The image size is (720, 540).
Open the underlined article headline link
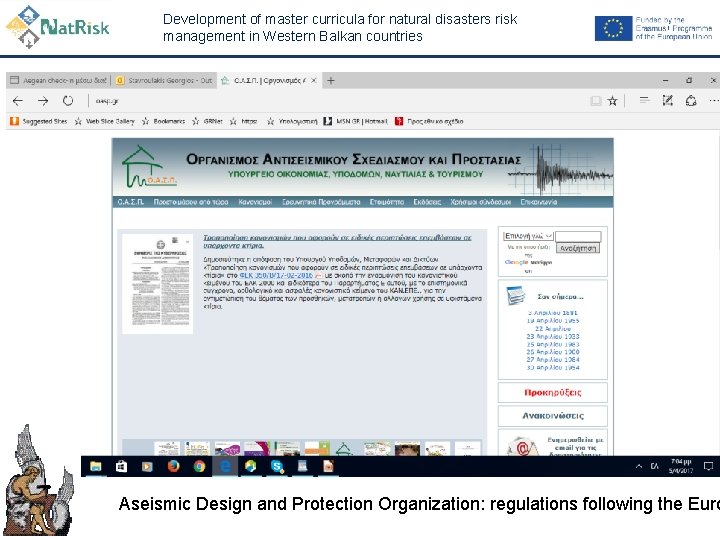[x=337, y=242]
